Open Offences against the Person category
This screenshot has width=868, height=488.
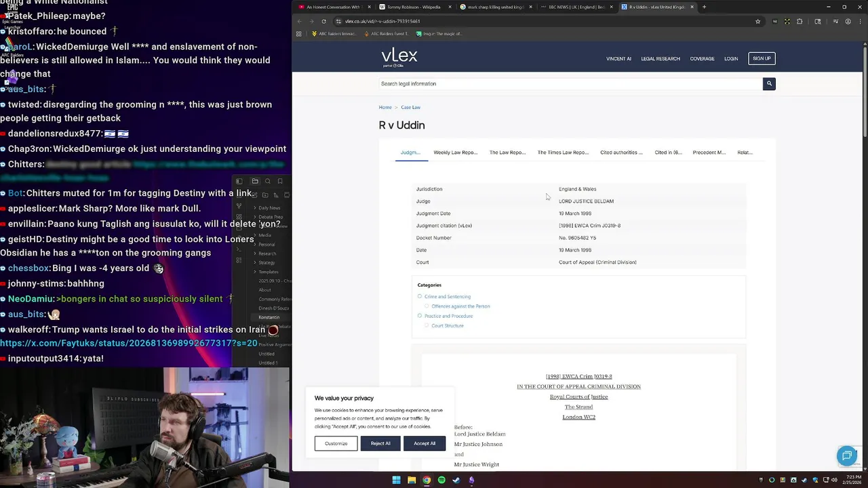460,306
